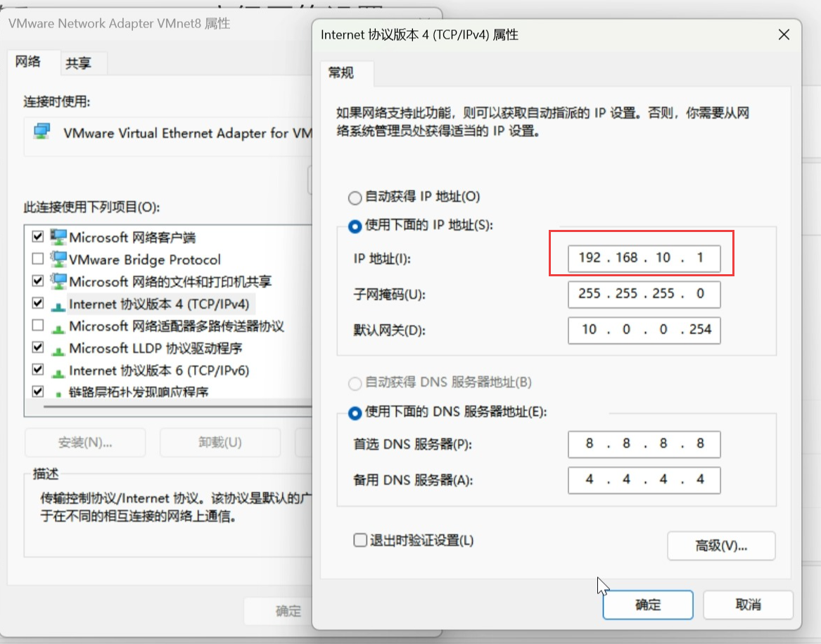Select the Microsoft LLDP 协议驱动程序 list row

tap(155, 349)
